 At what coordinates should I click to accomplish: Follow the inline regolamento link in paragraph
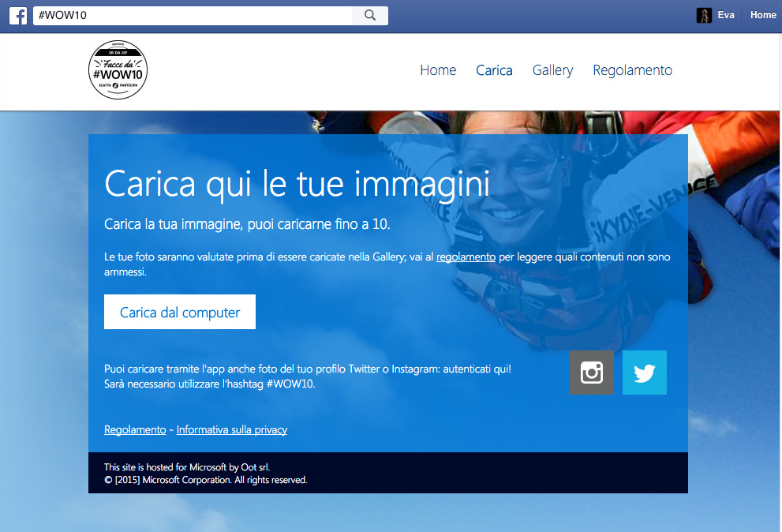pyautogui.click(x=466, y=257)
